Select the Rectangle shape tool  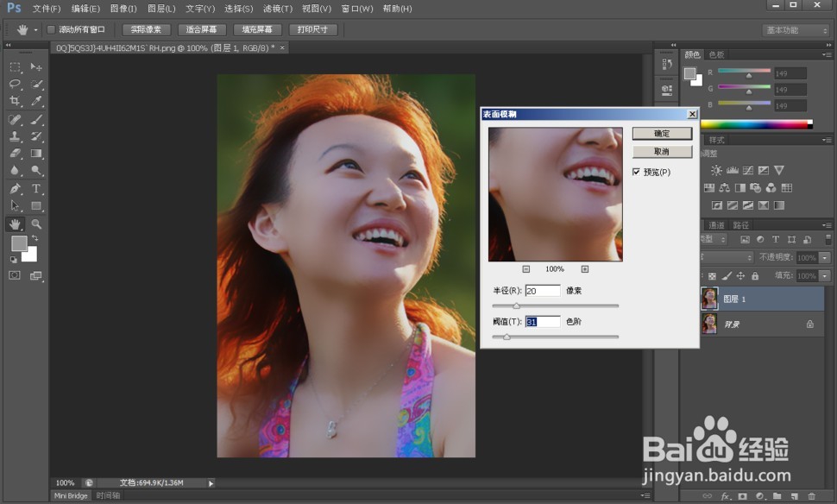pos(35,205)
